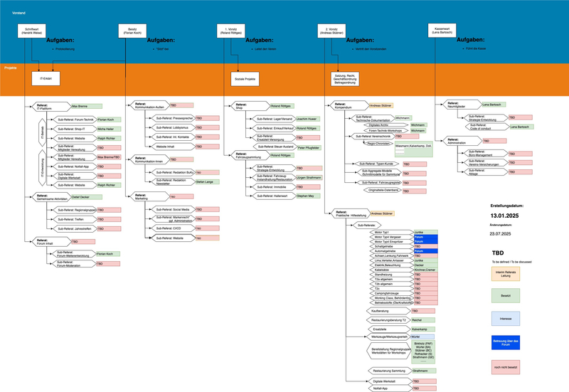
Task: Click the Interim Referats Leitung legend swatch
Action: tap(506, 274)
